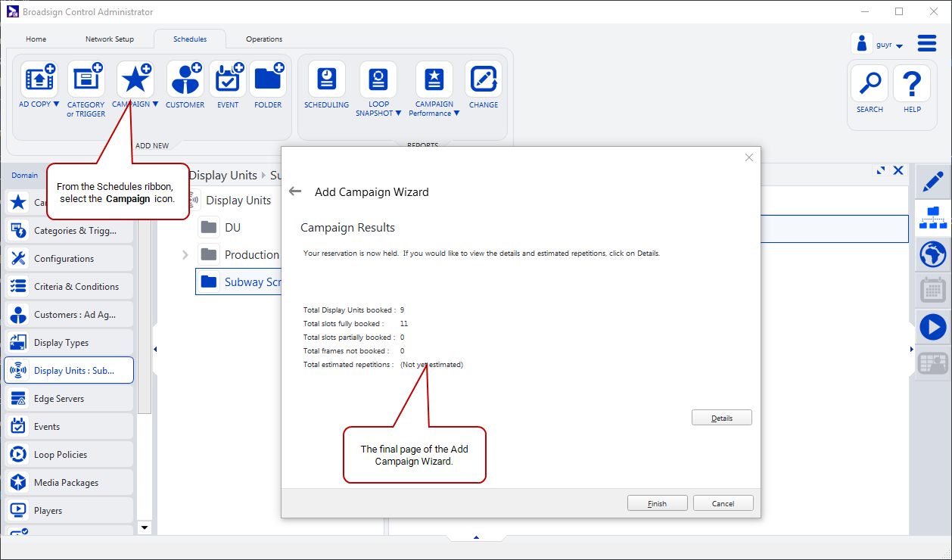Select the Domain tab in left panel
The height and width of the screenshot is (560, 952).
pyautogui.click(x=24, y=175)
